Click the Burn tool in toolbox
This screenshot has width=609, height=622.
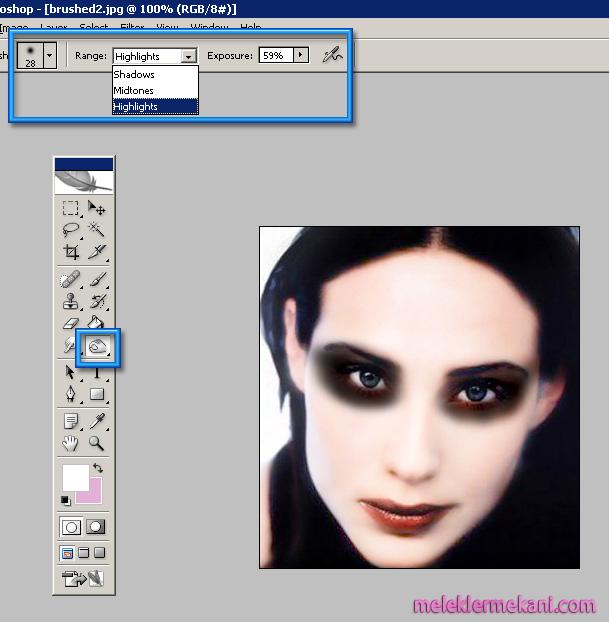point(98,347)
